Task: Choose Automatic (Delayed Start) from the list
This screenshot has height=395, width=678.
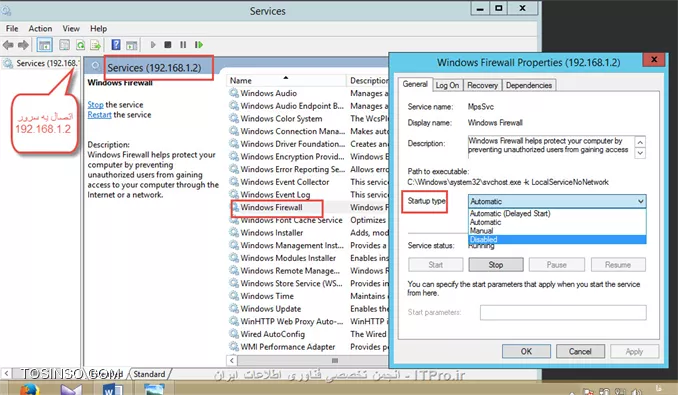Action: click(x=557, y=213)
